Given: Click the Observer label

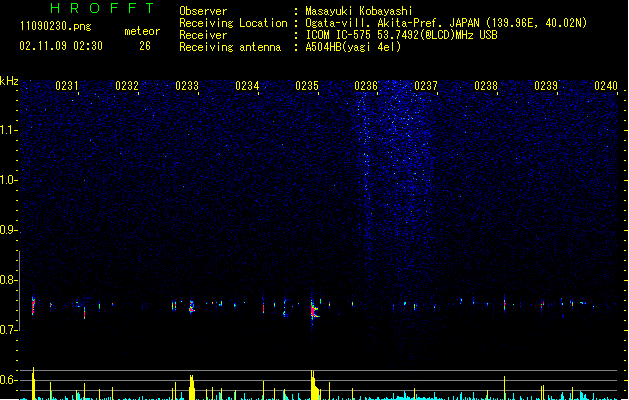Looking at the screenshot, I should [203, 11].
